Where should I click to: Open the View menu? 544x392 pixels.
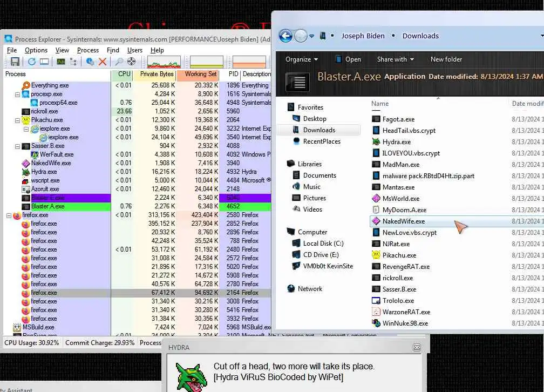pos(62,50)
